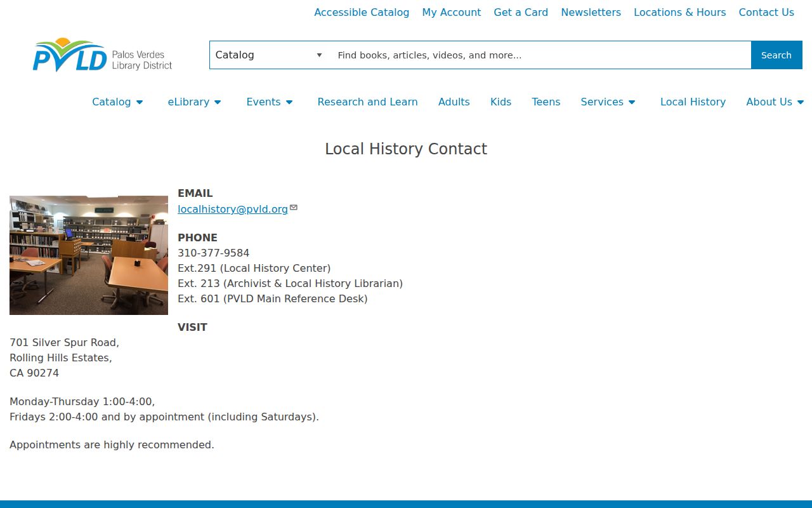
Task: Open the My Account link
Action: tap(452, 12)
